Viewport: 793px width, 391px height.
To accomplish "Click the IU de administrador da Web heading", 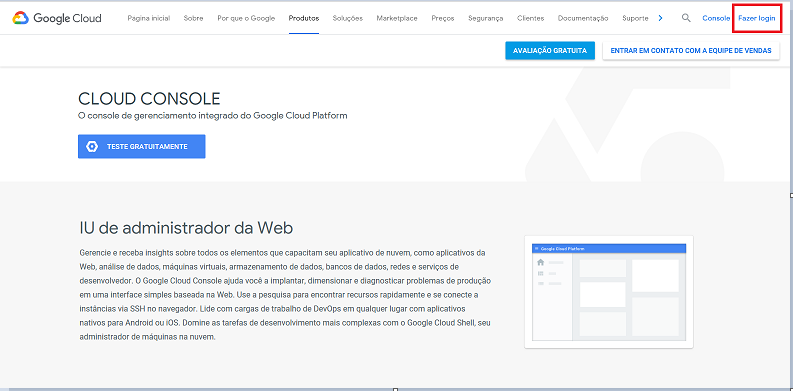I will point(186,228).
